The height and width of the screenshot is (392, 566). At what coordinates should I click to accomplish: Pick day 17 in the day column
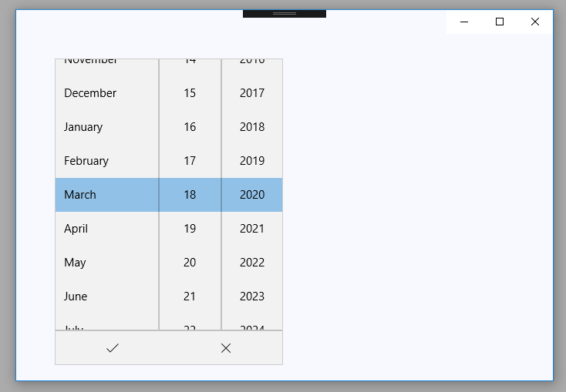pyautogui.click(x=190, y=161)
